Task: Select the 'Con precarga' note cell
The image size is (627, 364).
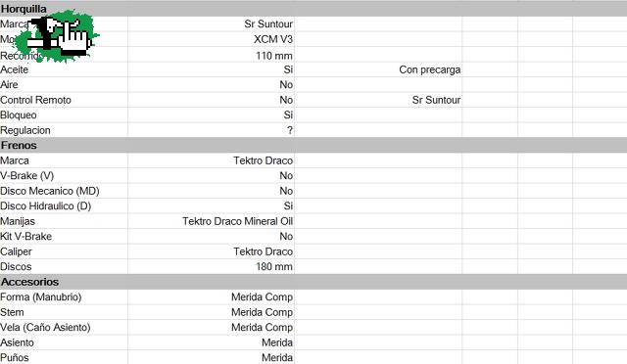Action: tap(378, 69)
